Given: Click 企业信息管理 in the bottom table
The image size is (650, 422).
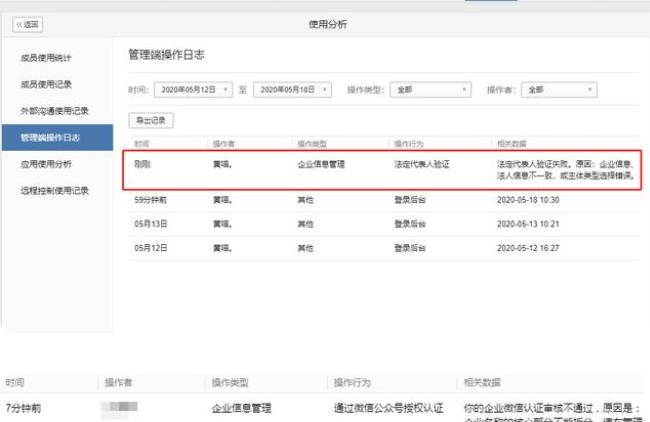Looking at the screenshot, I should coord(241,408).
